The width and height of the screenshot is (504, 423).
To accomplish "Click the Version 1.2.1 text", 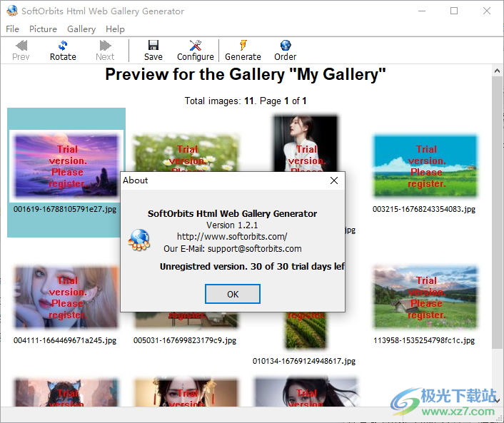I will (232, 225).
